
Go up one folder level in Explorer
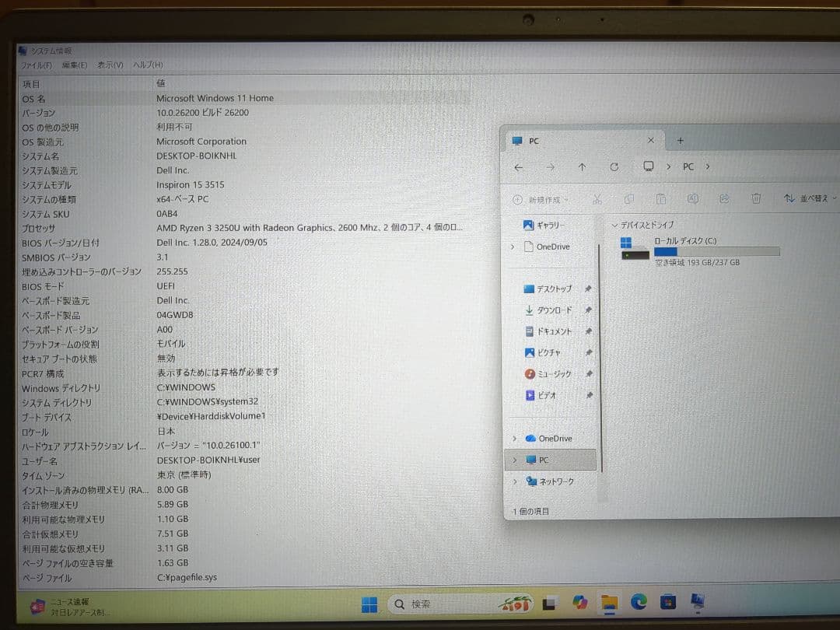(x=582, y=168)
